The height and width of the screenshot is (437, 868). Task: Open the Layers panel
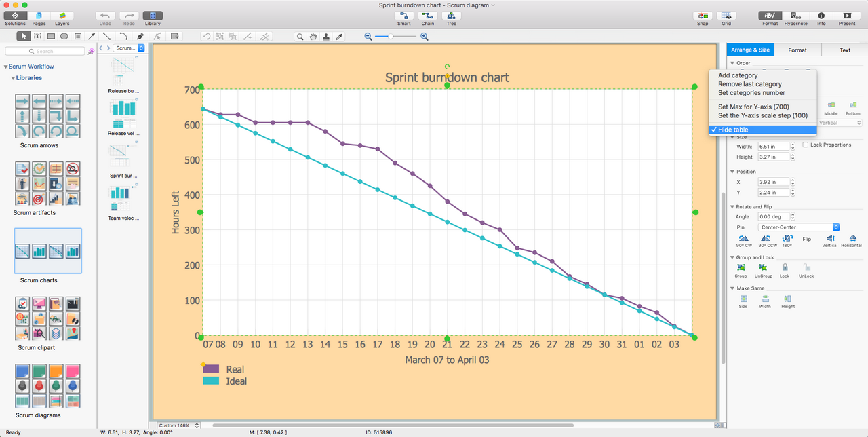[62, 16]
